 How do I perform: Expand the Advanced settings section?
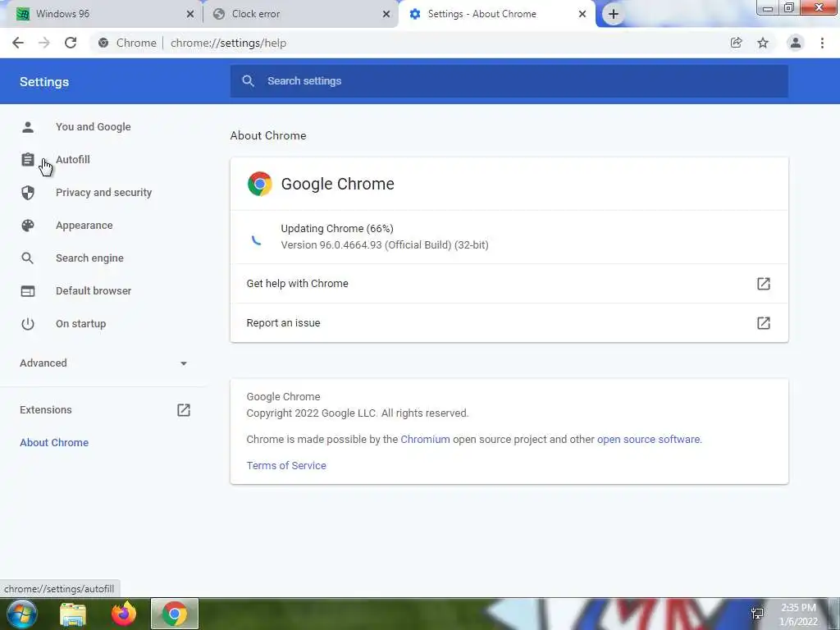(103, 363)
